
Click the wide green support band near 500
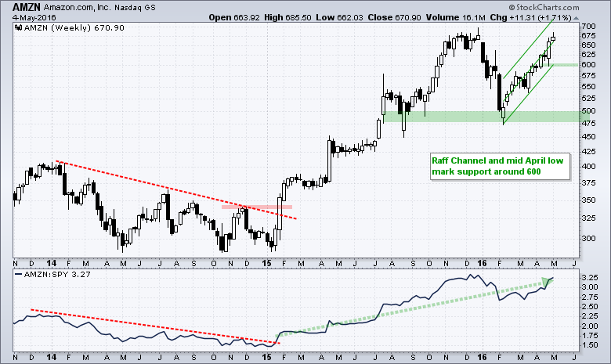(486, 117)
